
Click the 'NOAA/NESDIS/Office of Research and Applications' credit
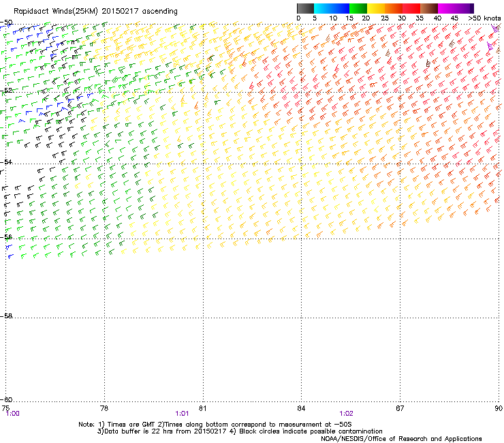[x=401, y=439]
